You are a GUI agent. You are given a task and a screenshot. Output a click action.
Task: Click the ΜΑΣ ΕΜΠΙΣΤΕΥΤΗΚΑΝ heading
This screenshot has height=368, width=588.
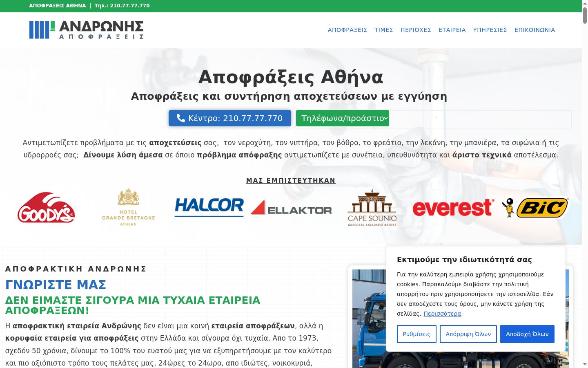tap(291, 180)
